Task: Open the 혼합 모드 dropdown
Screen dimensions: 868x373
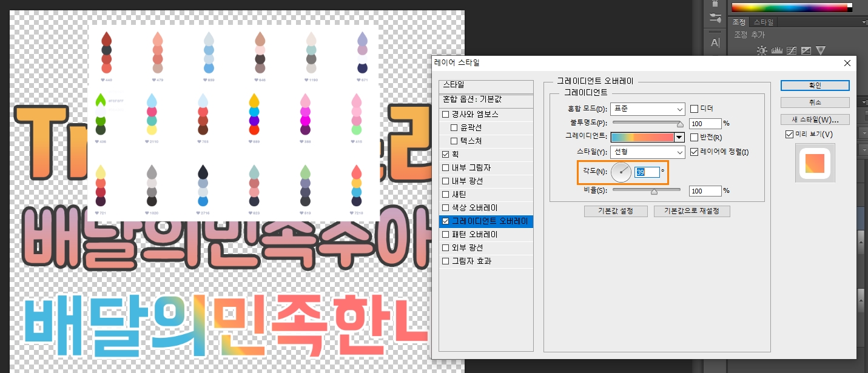Action: pyautogui.click(x=647, y=109)
